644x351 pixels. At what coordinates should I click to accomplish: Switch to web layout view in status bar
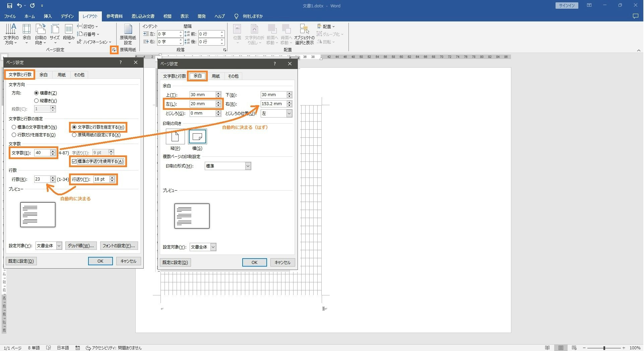(x=574, y=348)
